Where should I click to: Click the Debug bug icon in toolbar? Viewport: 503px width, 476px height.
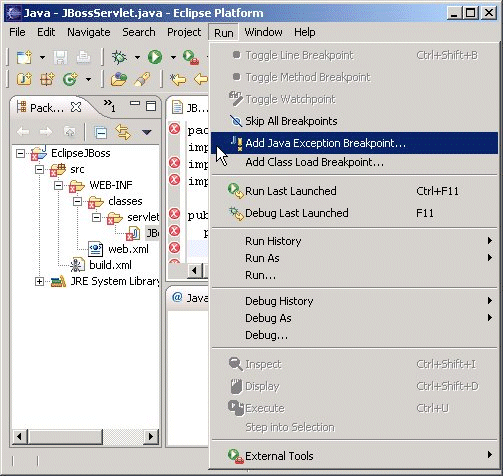[x=120, y=57]
